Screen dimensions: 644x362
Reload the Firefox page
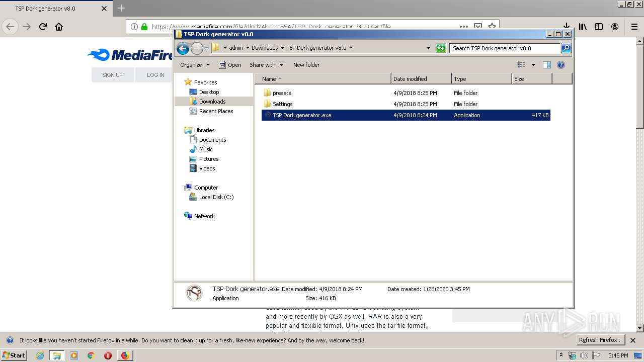click(x=43, y=27)
